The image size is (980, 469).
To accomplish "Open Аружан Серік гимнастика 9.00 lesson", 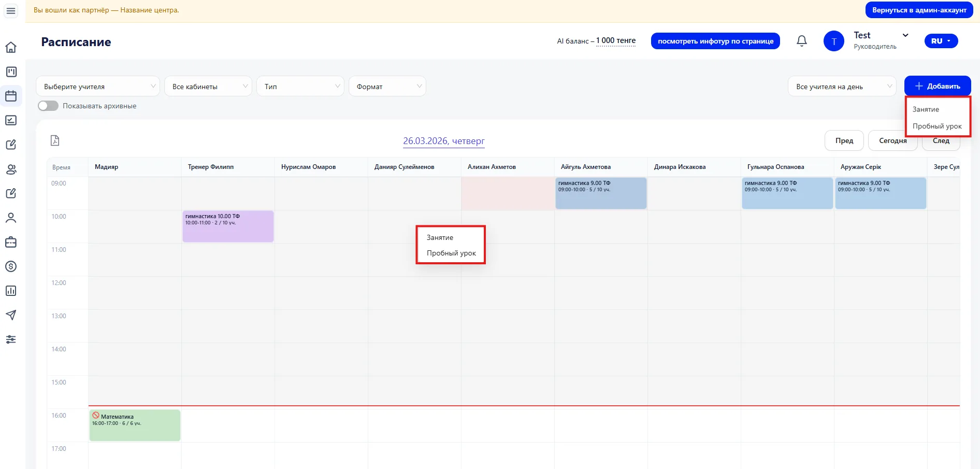I will pos(881,193).
